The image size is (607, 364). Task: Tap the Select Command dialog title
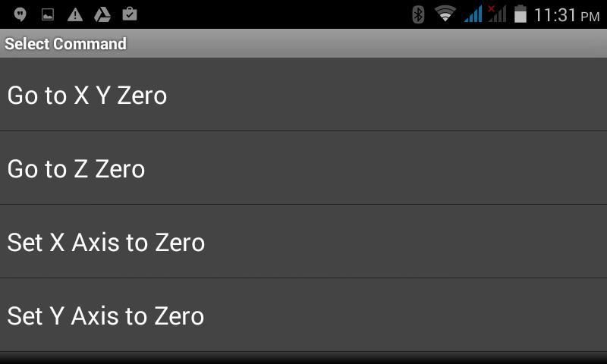click(65, 44)
